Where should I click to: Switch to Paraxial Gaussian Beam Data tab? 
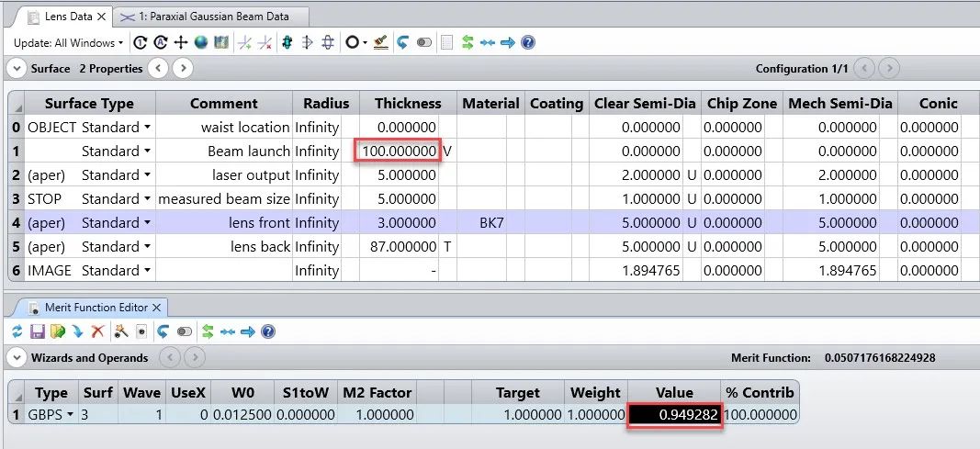(215, 17)
